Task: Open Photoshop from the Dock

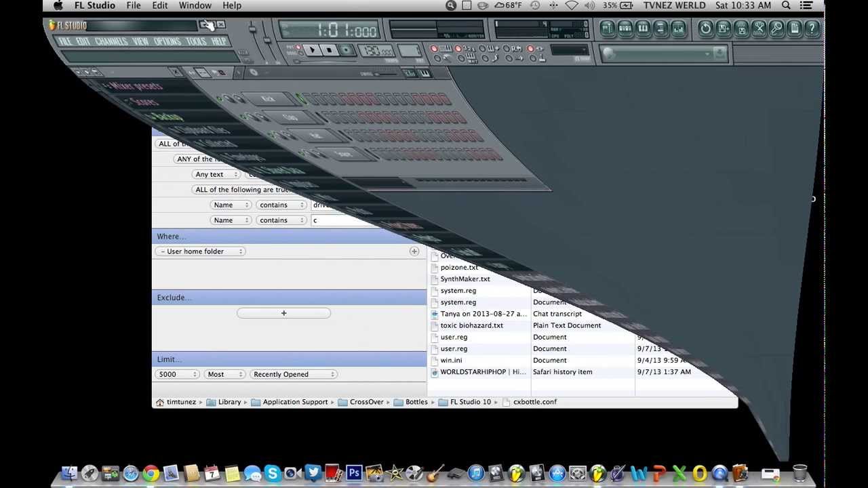Action: tap(353, 473)
